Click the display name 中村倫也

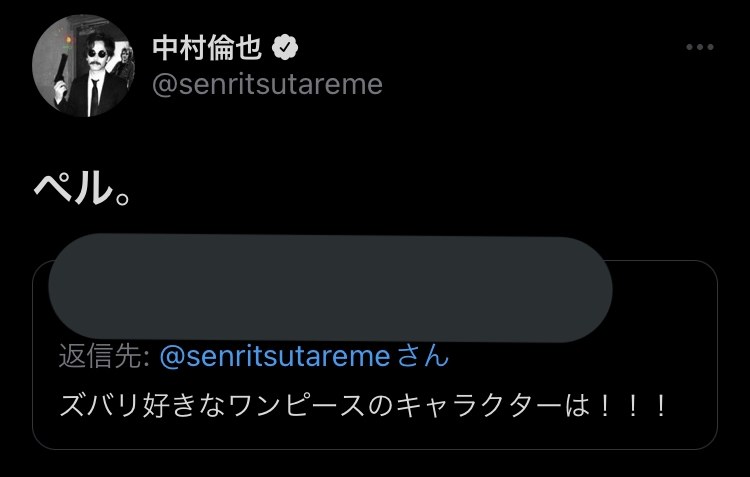click(210, 47)
